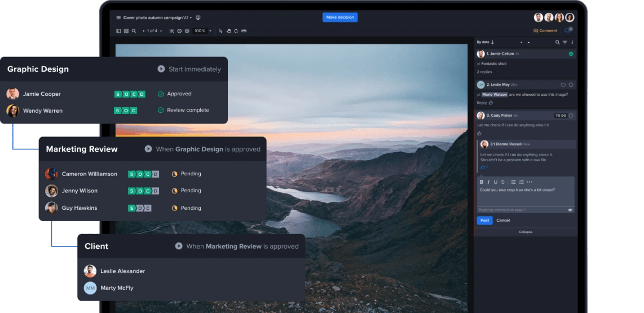Open the hamburger menu beside the file name

click(x=118, y=17)
